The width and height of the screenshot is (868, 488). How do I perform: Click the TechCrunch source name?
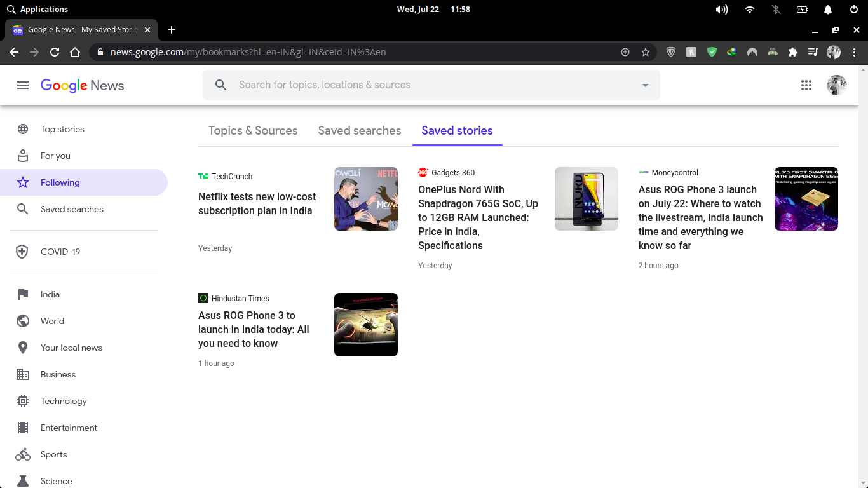(232, 177)
